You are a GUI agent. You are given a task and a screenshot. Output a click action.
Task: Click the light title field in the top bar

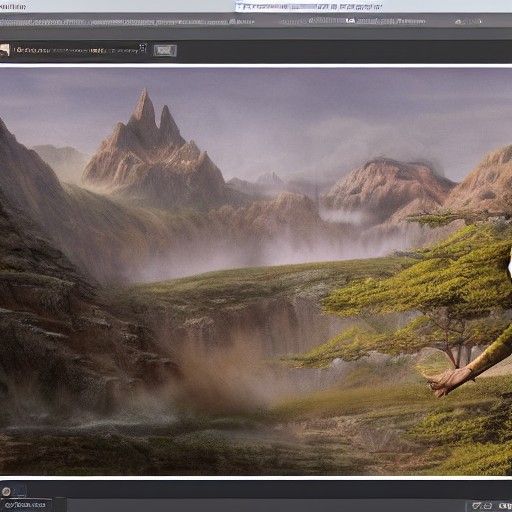pos(309,6)
